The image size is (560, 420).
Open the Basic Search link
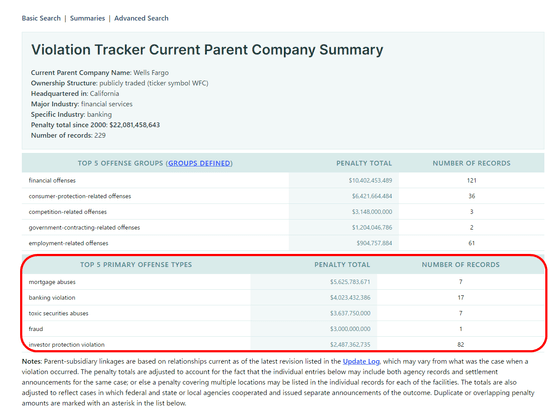(x=41, y=18)
